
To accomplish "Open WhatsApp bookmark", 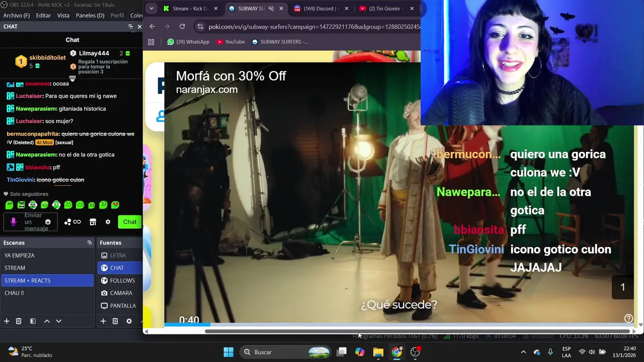I will (188, 42).
